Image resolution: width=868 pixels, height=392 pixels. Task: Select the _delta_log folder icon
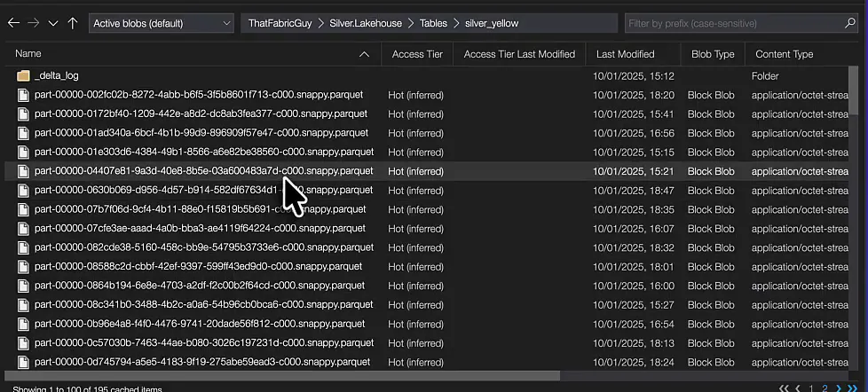pyautogui.click(x=23, y=75)
